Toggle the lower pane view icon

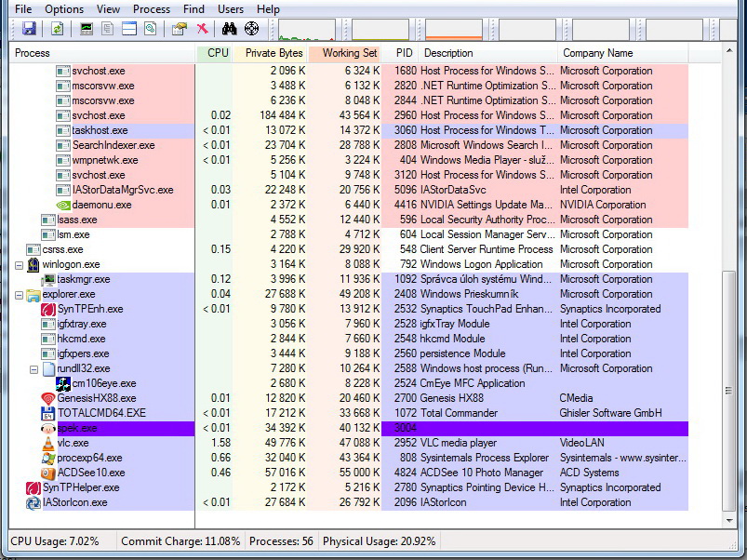point(129,29)
